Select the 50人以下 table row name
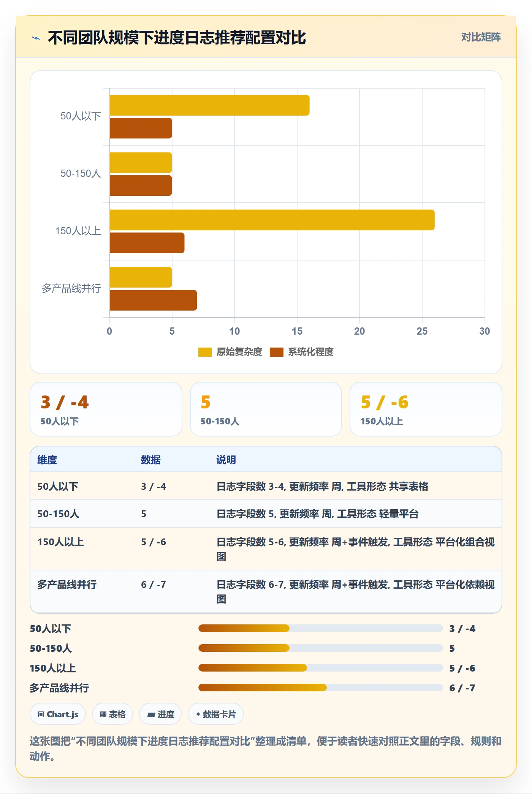 58,486
